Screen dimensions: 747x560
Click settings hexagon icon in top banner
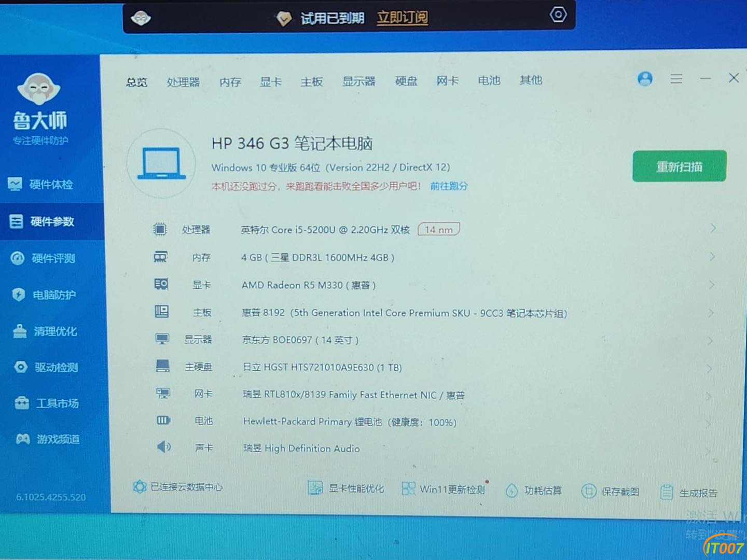click(x=558, y=15)
